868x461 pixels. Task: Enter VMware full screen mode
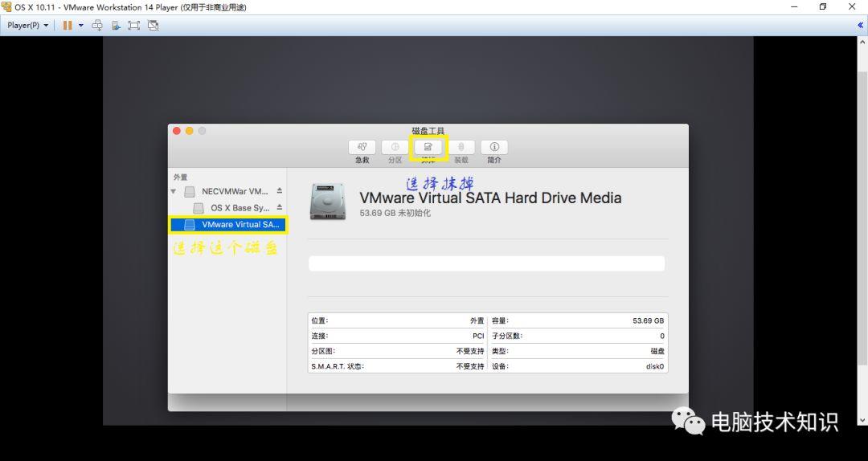point(134,26)
